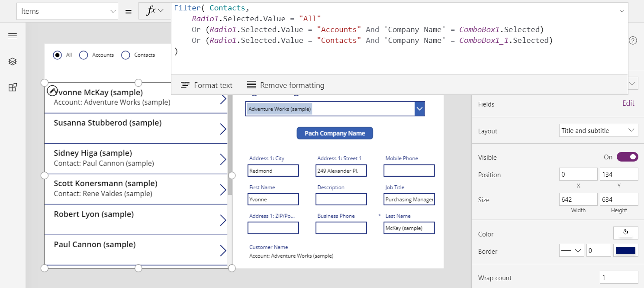Click Remove formatting option
The height and width of the screenshot is (288, 644).
[286, 85]
